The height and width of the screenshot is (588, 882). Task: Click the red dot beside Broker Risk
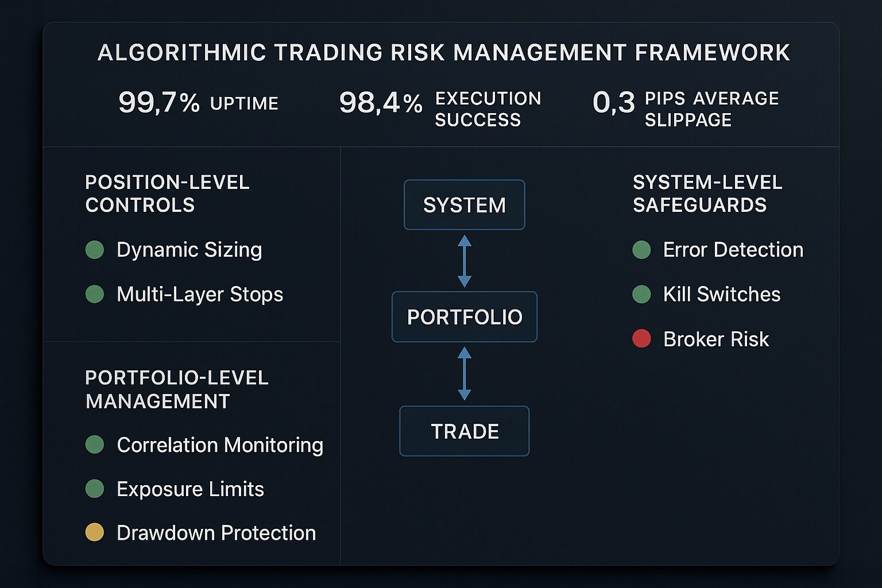pyautogui.click(x=641, y=339)
